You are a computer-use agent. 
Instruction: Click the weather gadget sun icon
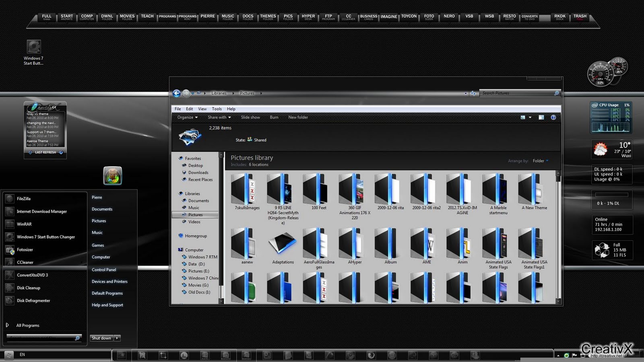(600, 150)
